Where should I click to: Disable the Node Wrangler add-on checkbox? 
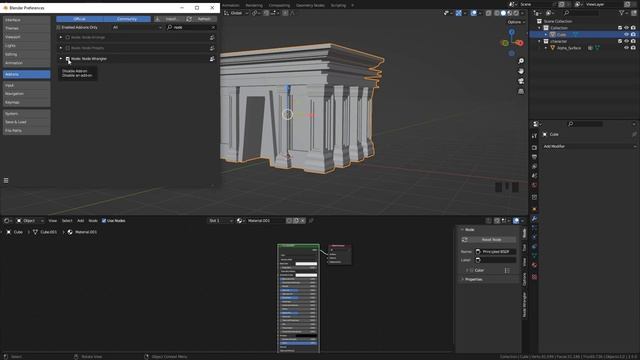68,59
